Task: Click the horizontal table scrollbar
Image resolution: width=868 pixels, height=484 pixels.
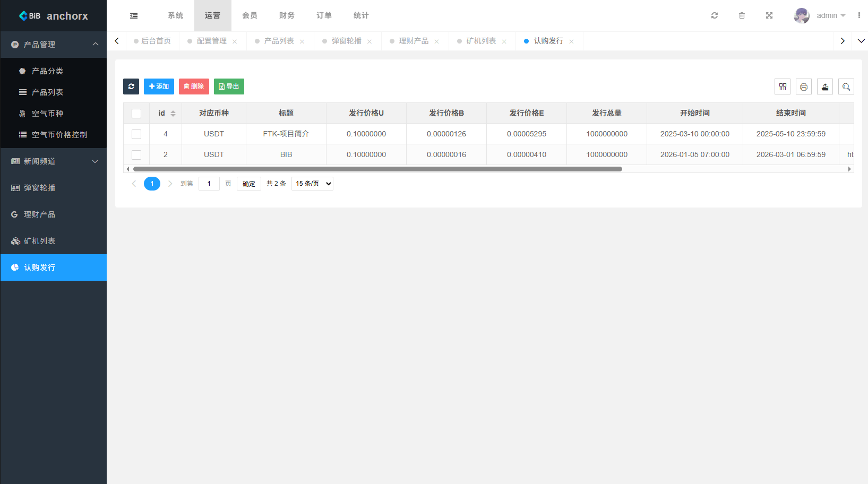Action: [377, 169]
